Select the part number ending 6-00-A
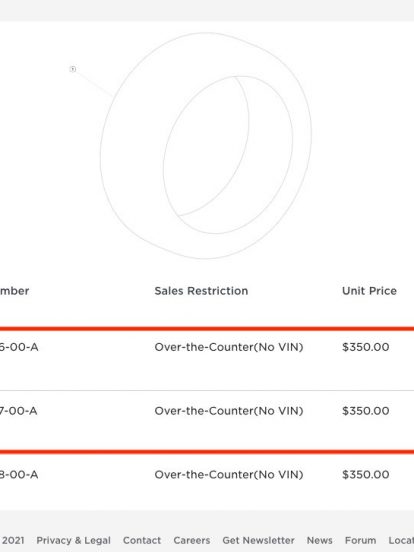 pyautogui.click(x=19, y=347)
